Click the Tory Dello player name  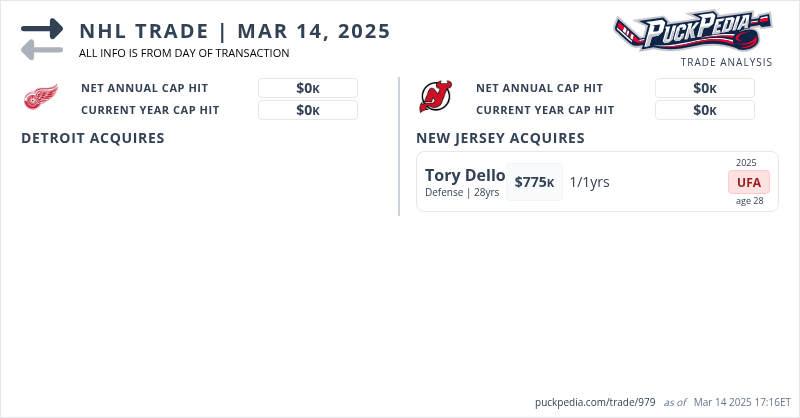(x=465, y=175)
